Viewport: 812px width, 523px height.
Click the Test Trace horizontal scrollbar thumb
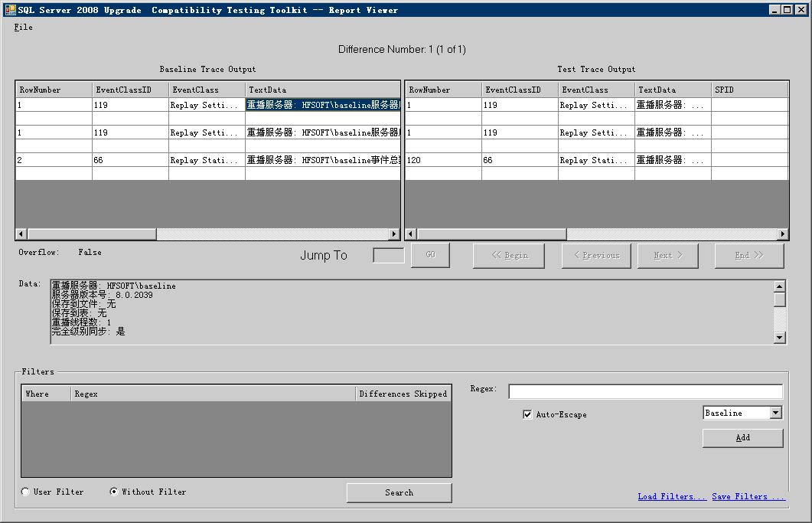point(491,234)
